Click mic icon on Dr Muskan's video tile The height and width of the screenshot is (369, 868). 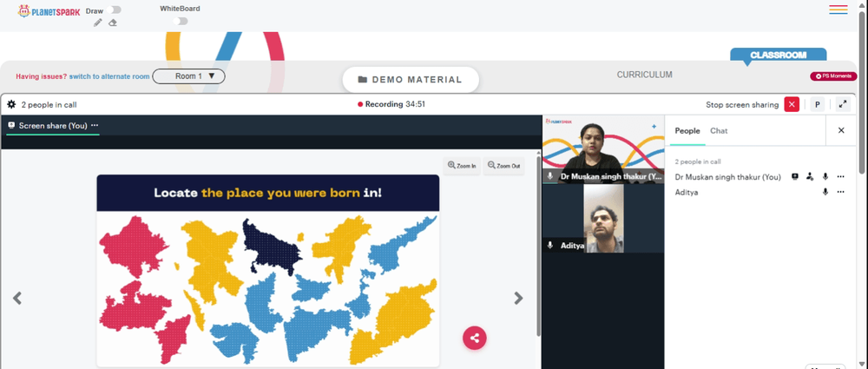point(550,176)
